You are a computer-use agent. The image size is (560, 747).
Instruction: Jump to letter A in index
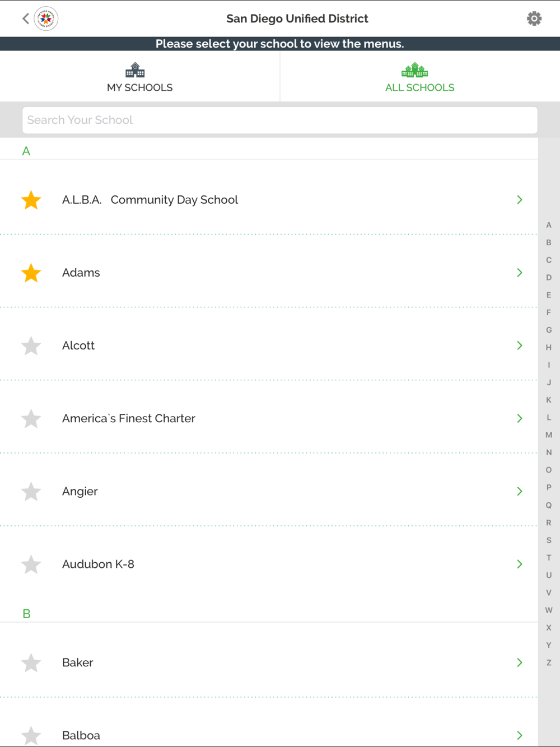pyautogui.click(x=549, y=225)
